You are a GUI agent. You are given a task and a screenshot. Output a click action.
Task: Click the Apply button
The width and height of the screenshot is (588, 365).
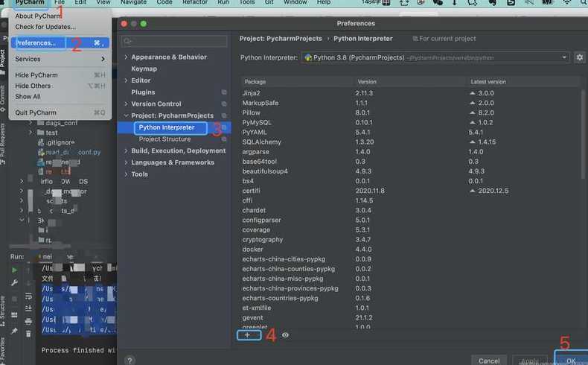[x=530, y=361]
